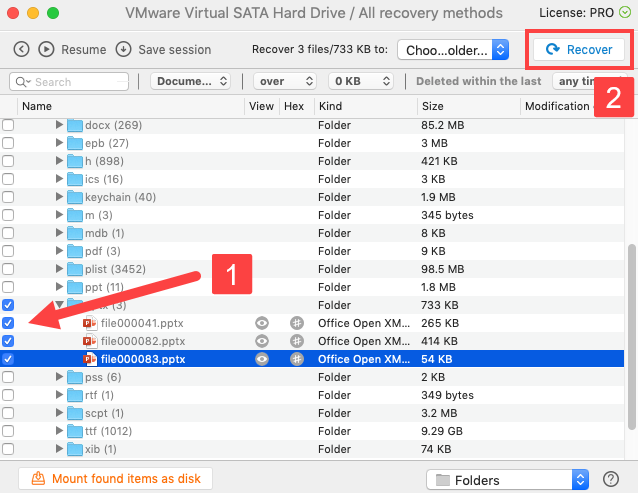Open the recovery destination folder dropdown
The image size is (638, 493).
[453, 49]
